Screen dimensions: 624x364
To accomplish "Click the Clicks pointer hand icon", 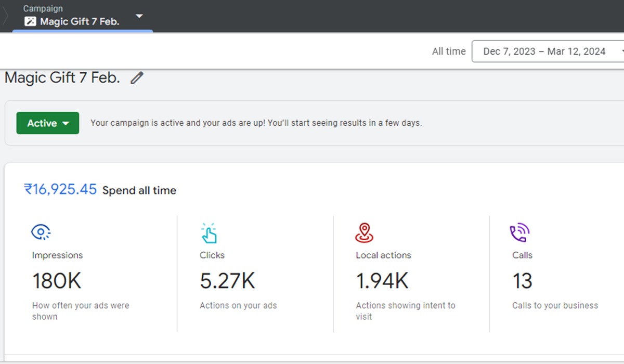I will (x=209, y=233).
